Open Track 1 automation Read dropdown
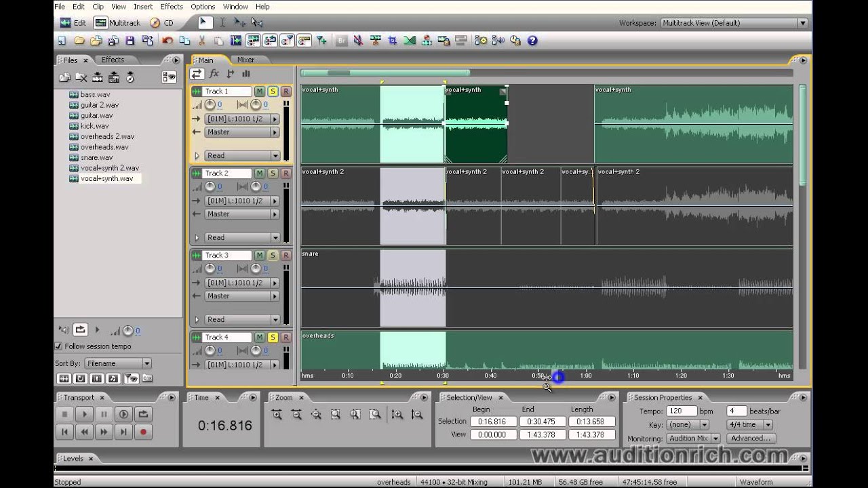Image resolution: width=868 pixels, height=488 pixels. (x=242, y=155)
